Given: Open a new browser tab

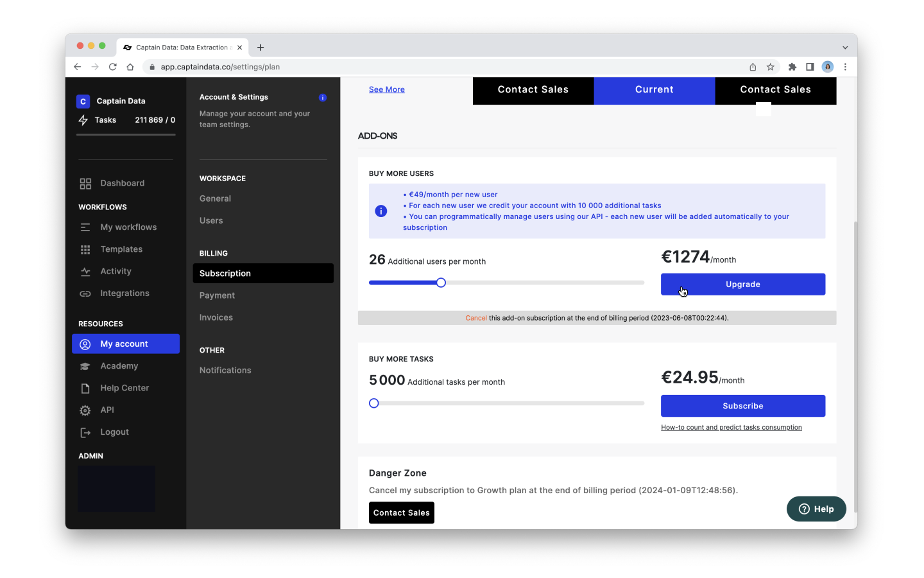Looking at the screenshot, I should click(x=261, y=48).
